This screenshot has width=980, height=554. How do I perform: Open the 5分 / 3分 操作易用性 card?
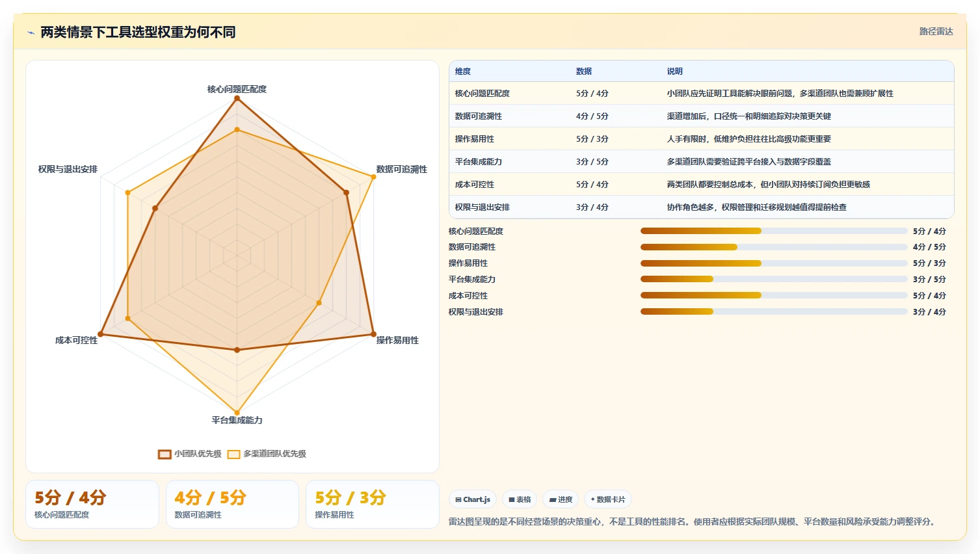[x=373, y=505]
